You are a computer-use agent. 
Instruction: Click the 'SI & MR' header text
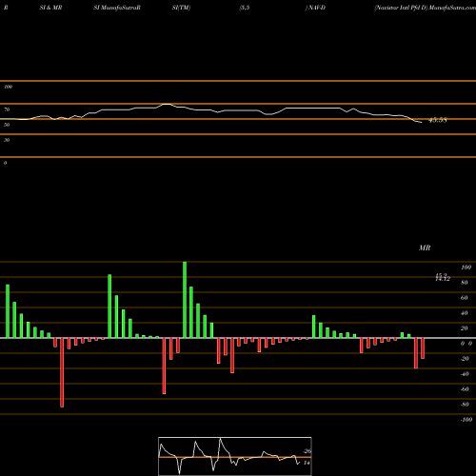click(x=50, y=8)
